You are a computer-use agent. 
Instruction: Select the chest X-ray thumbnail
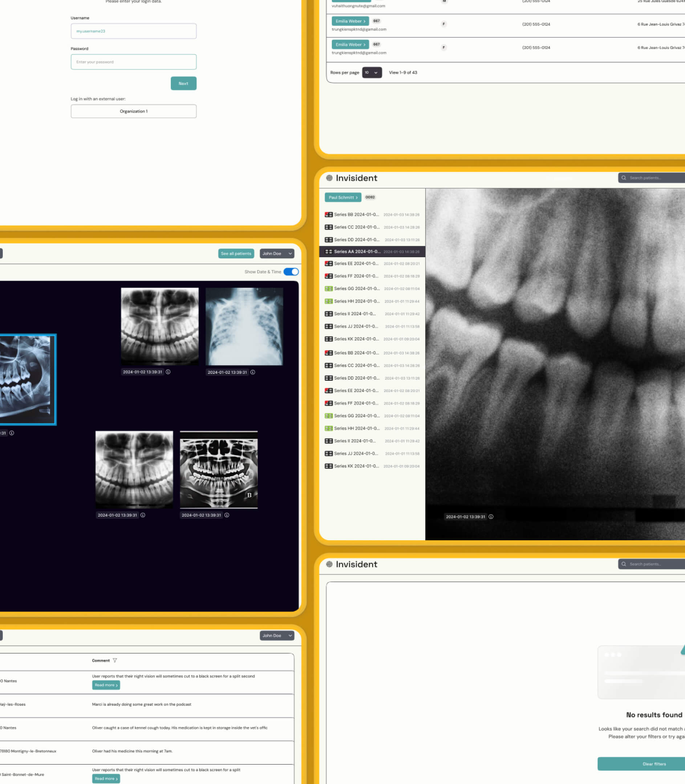point(244,327)
